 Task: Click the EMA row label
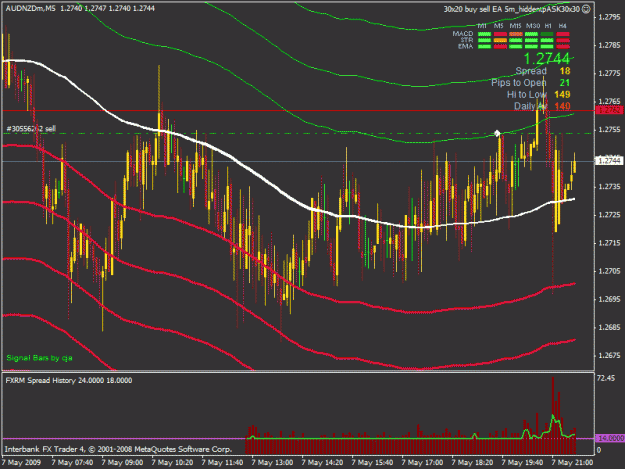click(x=466, y=46)
